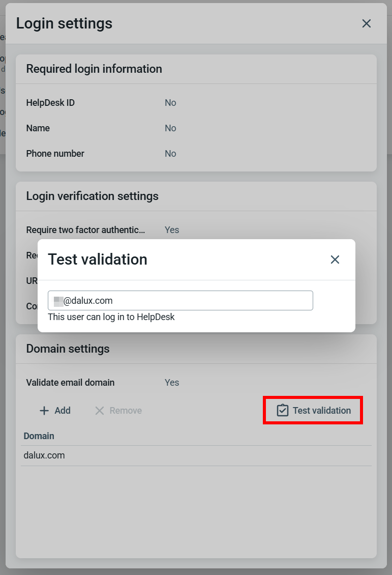Image resolution: width=392 pixels, height=575 pixels.
Task: Select the Test validation header label
Action: pos(98,260)
